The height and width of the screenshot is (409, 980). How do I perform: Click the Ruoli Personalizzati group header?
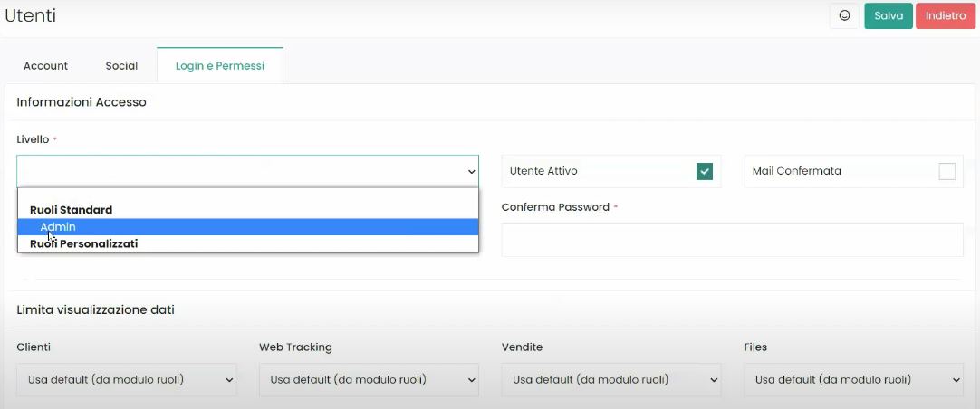pos(83,243)
